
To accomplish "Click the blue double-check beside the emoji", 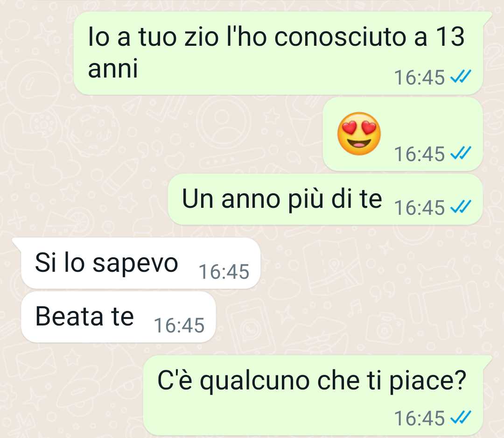I will coord(461,153).
